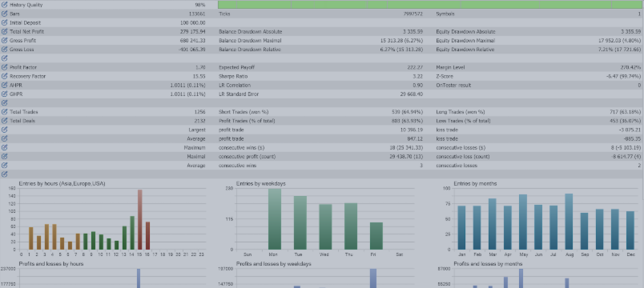644x288 pixels.
Task: Select the Total Trades value 1256
Action: (200, 111)
